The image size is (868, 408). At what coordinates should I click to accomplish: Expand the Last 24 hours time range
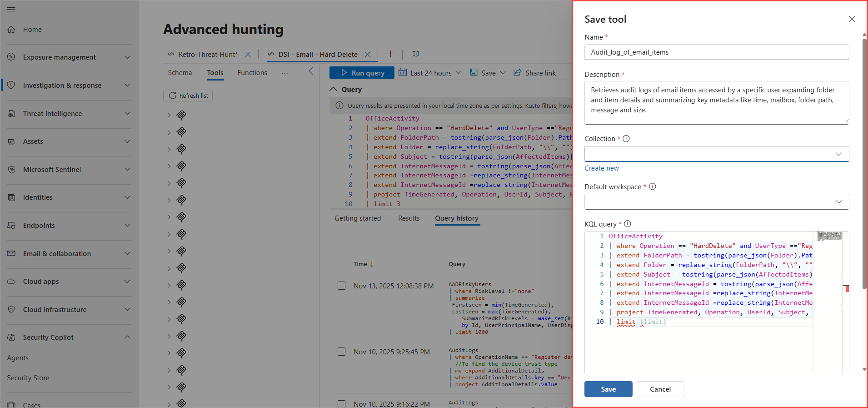point(430,73)
